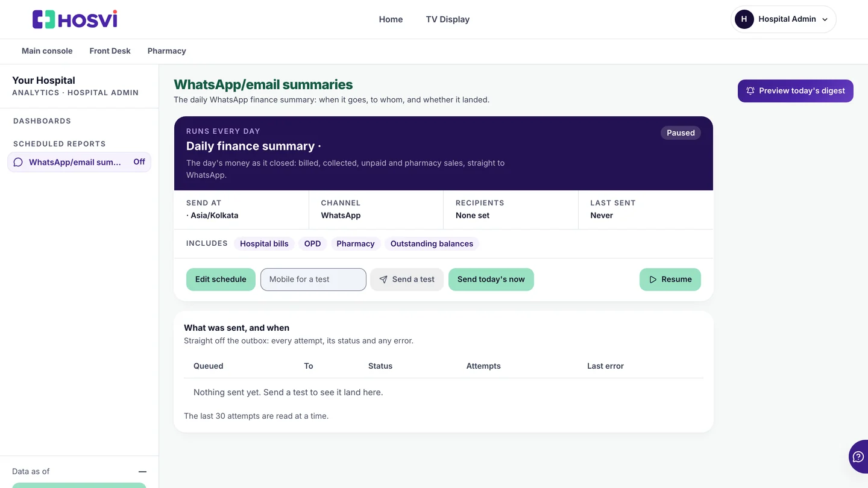
Task: Click the DASHBOARDS sidebar heading
Action: coord(42,121)
